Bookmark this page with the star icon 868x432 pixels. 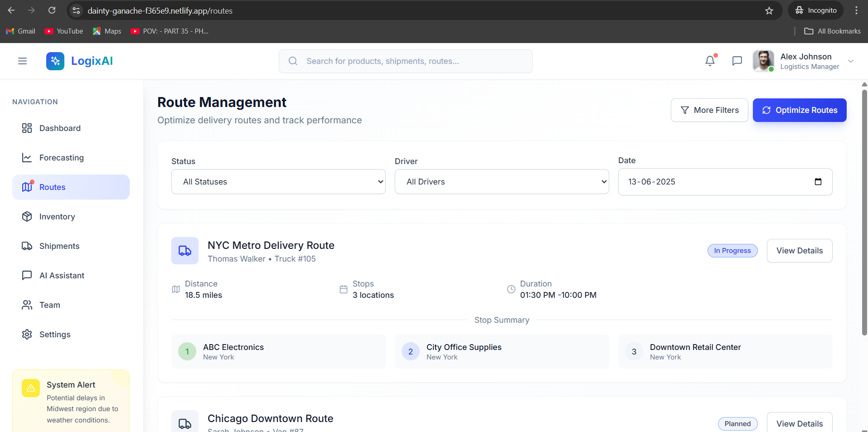click(769, 10)
